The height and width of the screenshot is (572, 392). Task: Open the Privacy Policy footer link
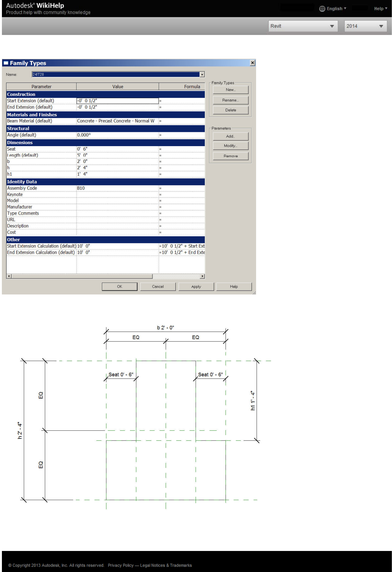121,565
